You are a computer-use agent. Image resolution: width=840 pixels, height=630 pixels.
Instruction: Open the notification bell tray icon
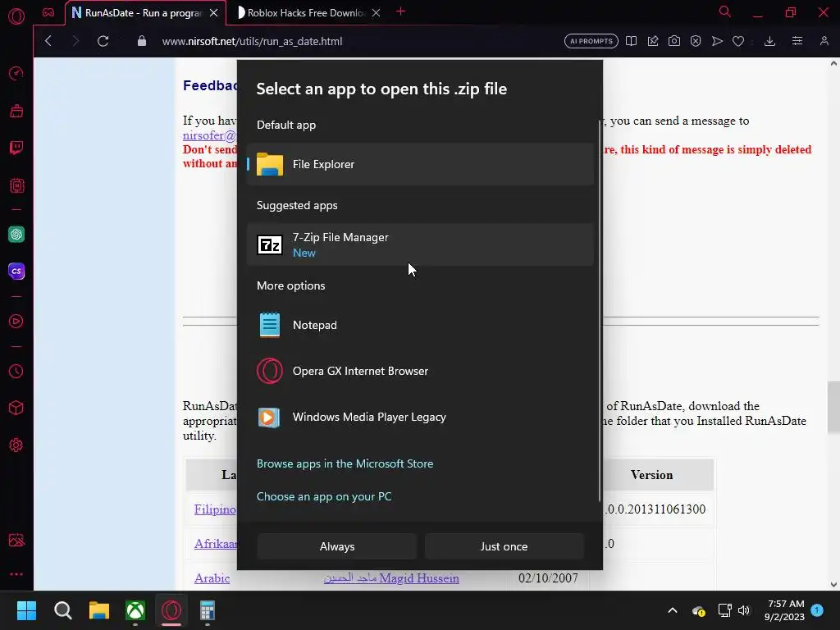[x=817, y=610]
